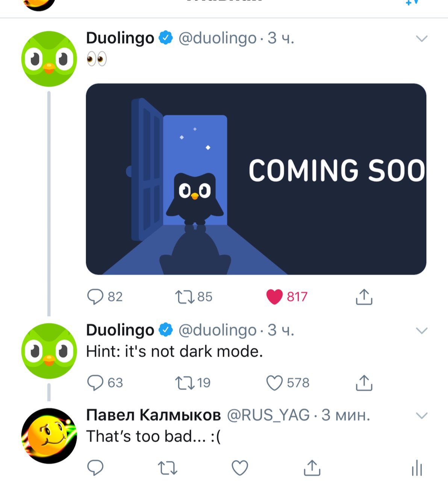Like the 'That's too bad... :(' tweet
This screenshot has width=448, height=481.
coord(240,468)
